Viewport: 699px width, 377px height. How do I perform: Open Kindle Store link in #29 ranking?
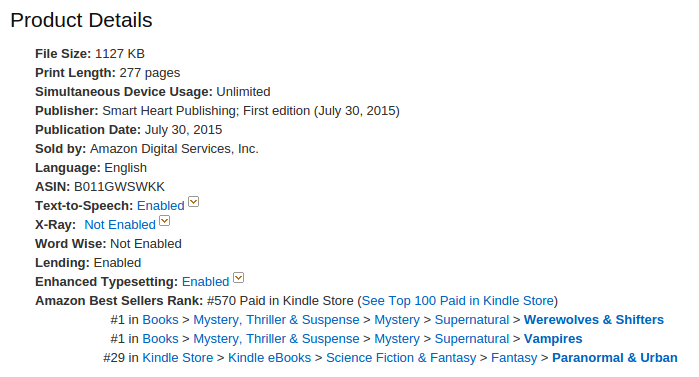click(177, 358)
